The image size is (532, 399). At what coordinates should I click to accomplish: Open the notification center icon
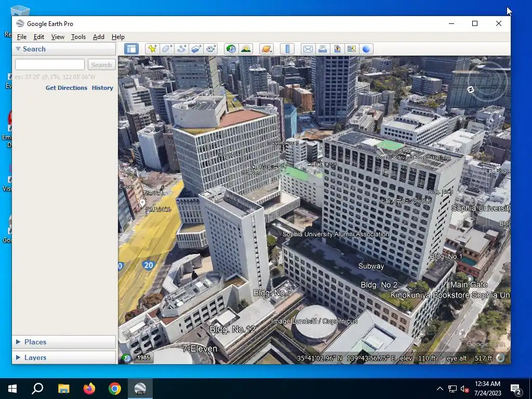(516, 389)
